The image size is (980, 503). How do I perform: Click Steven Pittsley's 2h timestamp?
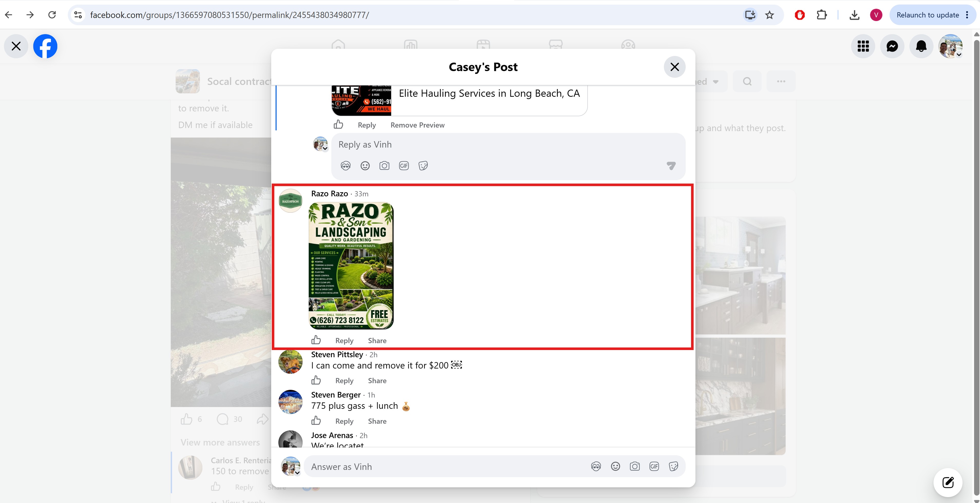373,355
